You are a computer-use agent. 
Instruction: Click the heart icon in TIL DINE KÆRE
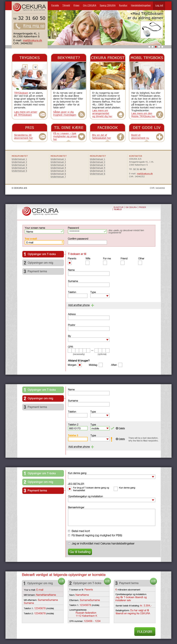click(81, 136)
